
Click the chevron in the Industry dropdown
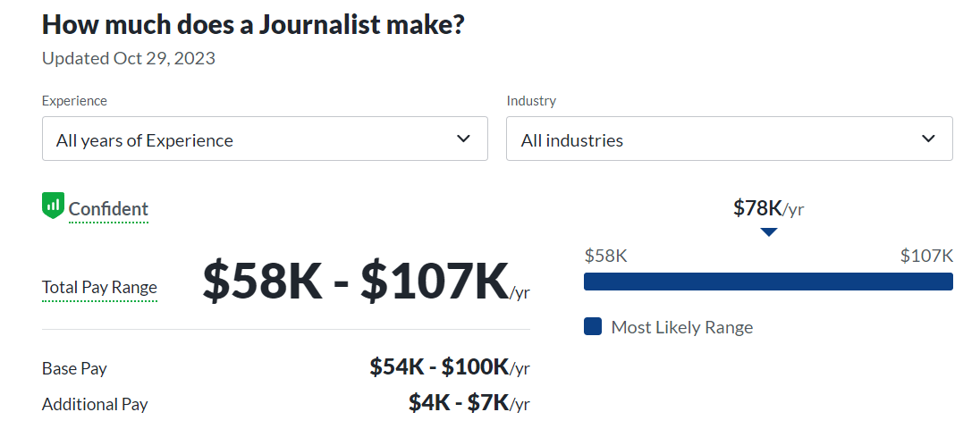click(x=928, y=139)
